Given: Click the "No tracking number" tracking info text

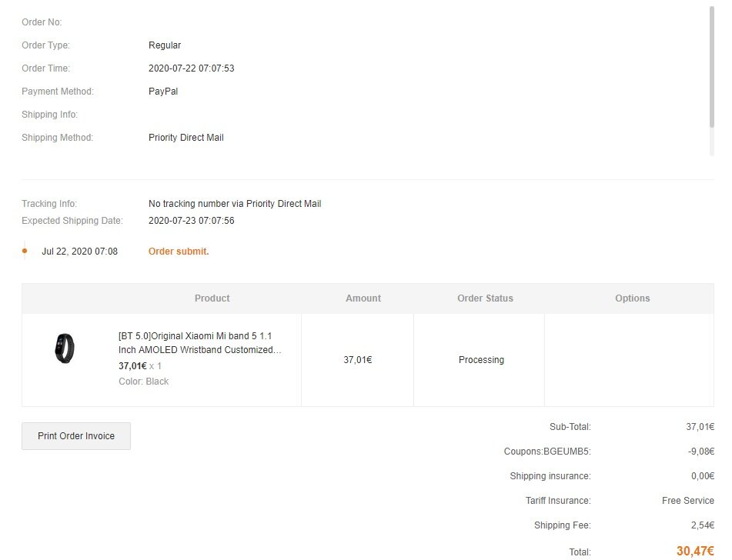Looking at the screenshot, I should (235, 204).
